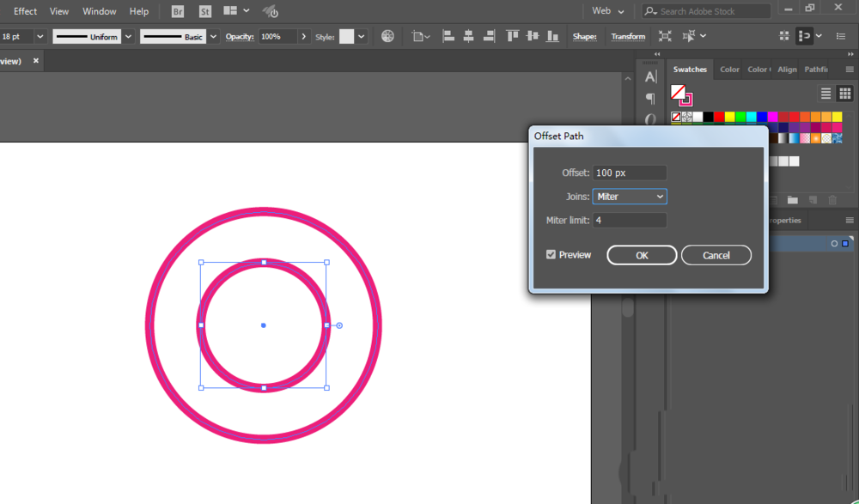This screenshot has height=504, width=859.
Task: Click horizontal align left icon
Action: click(x=448, y=37)
